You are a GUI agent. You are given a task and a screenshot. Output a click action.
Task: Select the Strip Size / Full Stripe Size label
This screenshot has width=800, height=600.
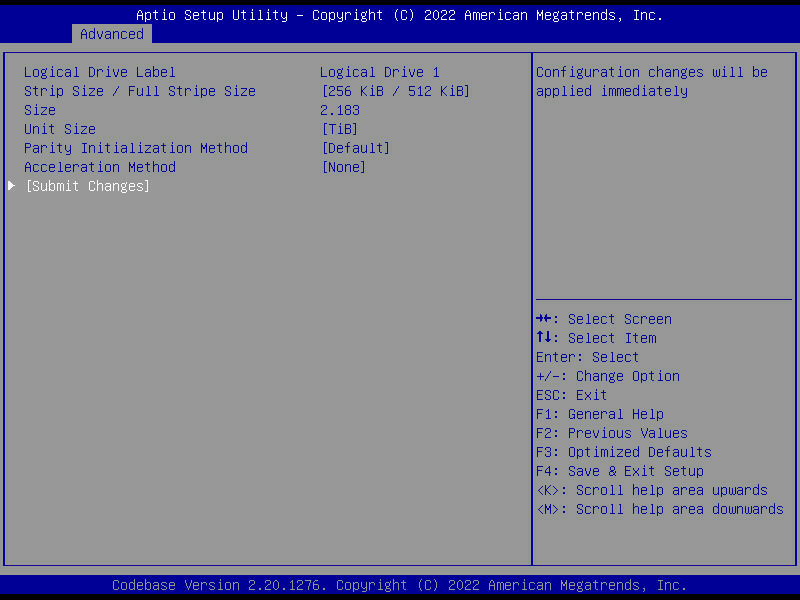coord(139,91)
